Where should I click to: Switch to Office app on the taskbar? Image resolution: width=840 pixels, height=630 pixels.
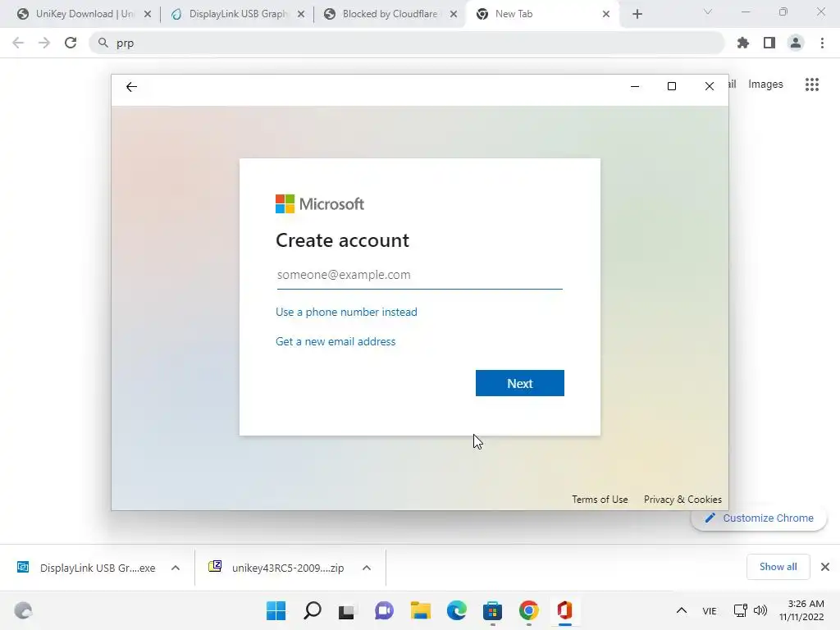tap(564, 610)
